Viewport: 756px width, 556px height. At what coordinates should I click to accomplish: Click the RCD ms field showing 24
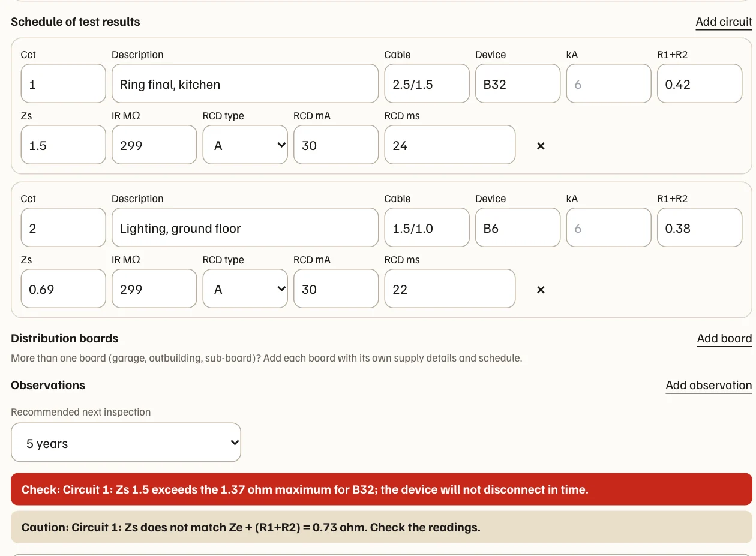[450, 145]
